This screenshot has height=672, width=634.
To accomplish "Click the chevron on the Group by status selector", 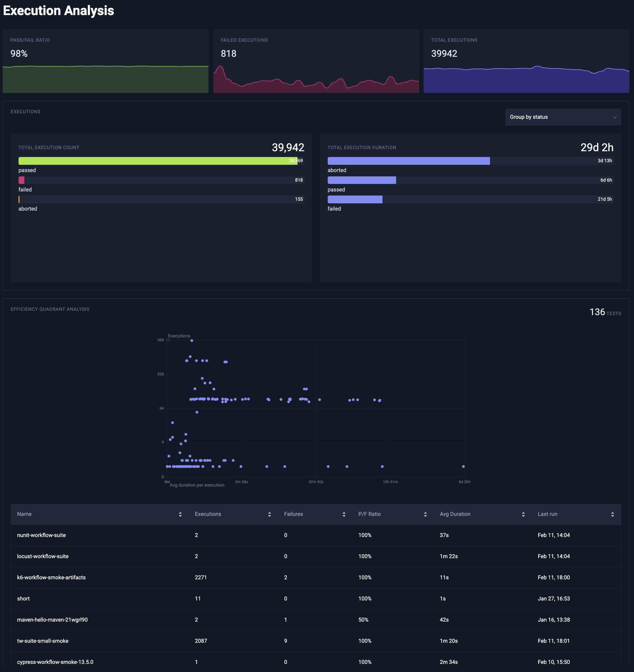I will pos(615,117).
